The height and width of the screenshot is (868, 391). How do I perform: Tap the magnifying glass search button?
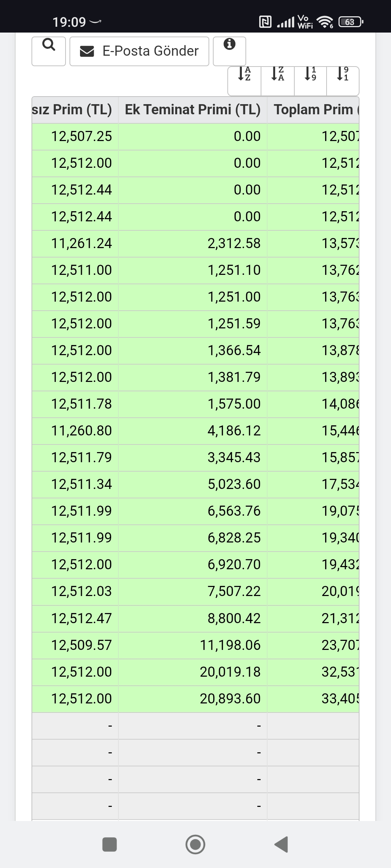tap(49, 51)
